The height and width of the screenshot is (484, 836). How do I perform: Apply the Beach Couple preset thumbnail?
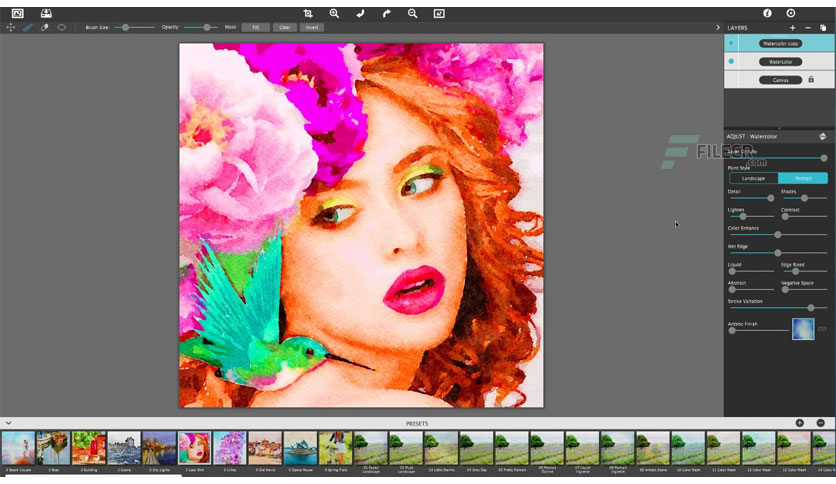(x=18, y=448)
